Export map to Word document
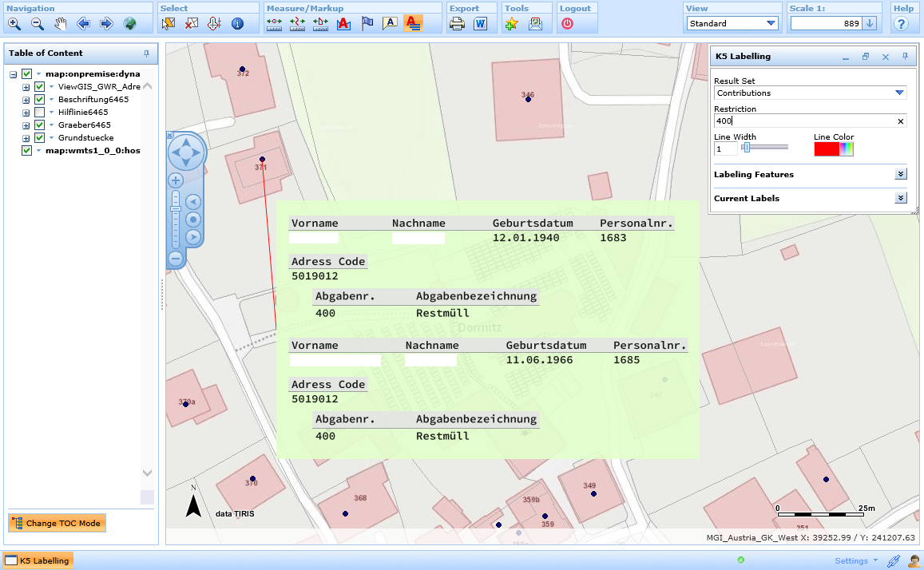The height and width of the screenshot is (570, 924). pyautogui.click(x=480, y=24)
